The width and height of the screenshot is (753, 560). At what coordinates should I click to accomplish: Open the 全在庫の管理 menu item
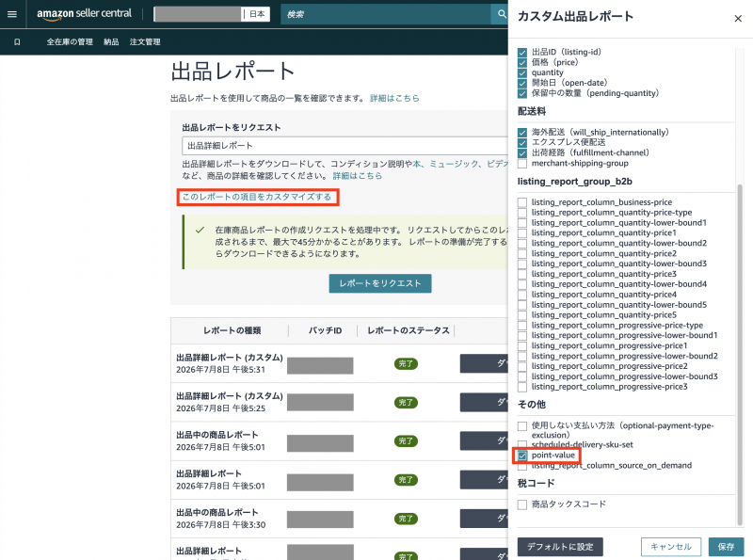(x=70, y=42)
